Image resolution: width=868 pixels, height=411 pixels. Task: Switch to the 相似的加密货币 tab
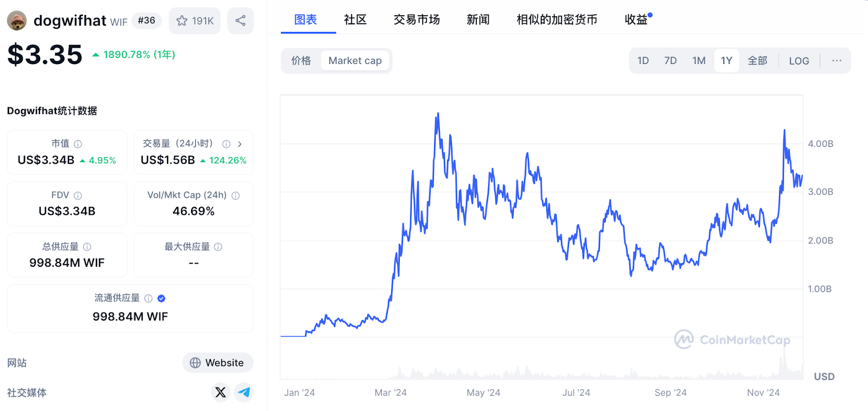click(557, 20)
